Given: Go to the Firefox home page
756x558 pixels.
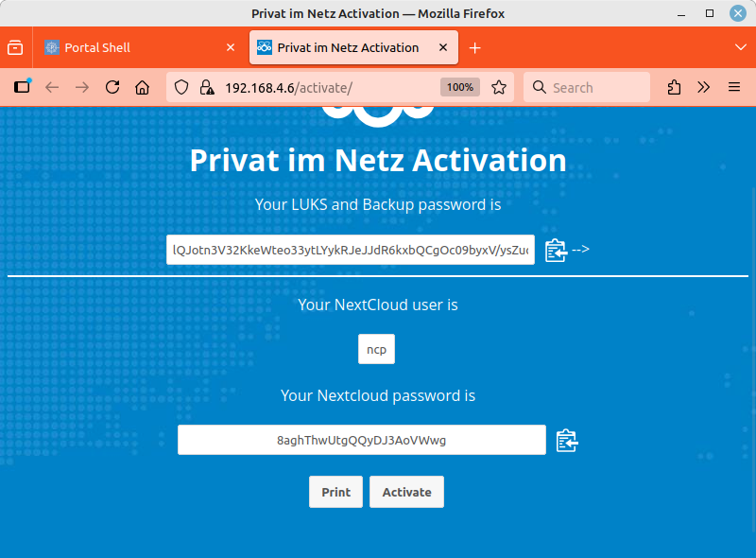Looking at the screenshot, I should click(143, 88).
